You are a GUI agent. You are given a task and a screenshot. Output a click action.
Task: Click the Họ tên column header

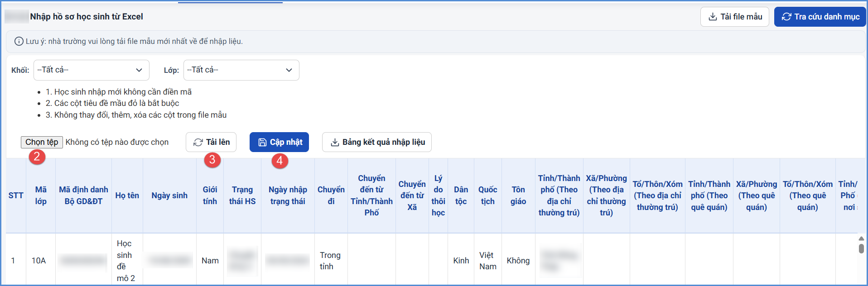click(x=127, y=195)
